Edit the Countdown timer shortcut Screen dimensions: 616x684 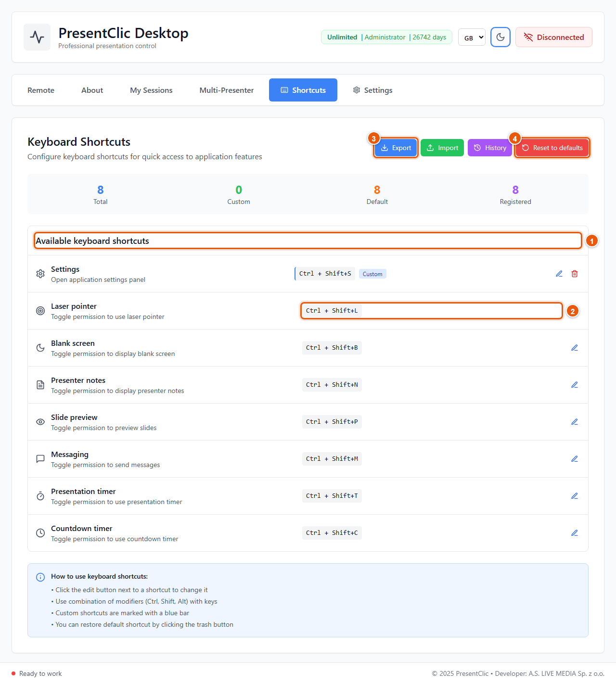(x=575, y=533)
